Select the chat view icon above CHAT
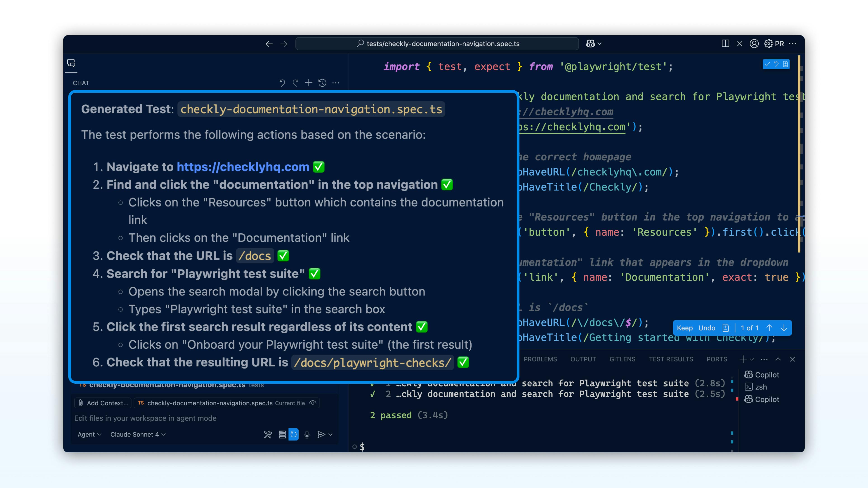The width and height of the screenshot is (868, 488). (71, 63)
